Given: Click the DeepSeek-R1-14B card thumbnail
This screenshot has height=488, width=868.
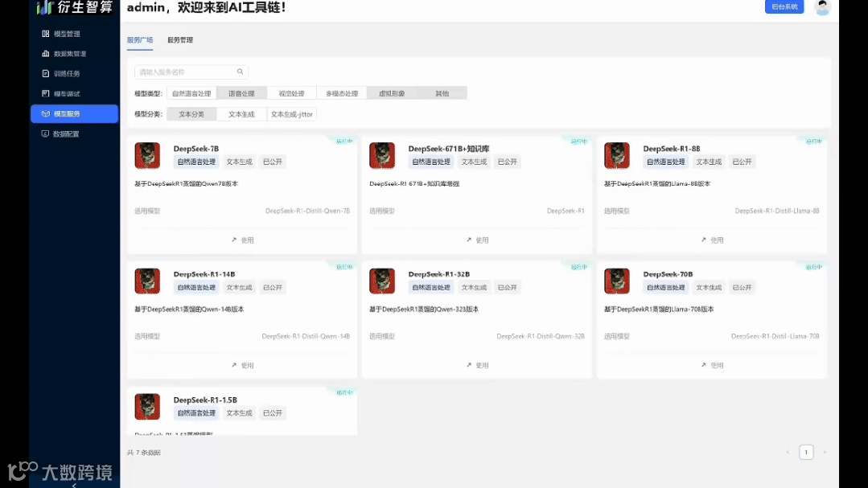Looking at the screenshot, I should 147,281.
